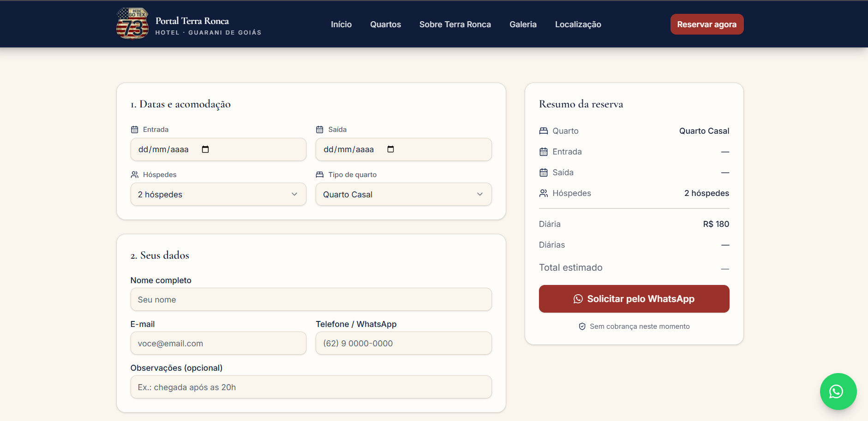This screenshot has height=421, width=868.
Task: Focus the Observações optional text field
Action: point(311,387)
